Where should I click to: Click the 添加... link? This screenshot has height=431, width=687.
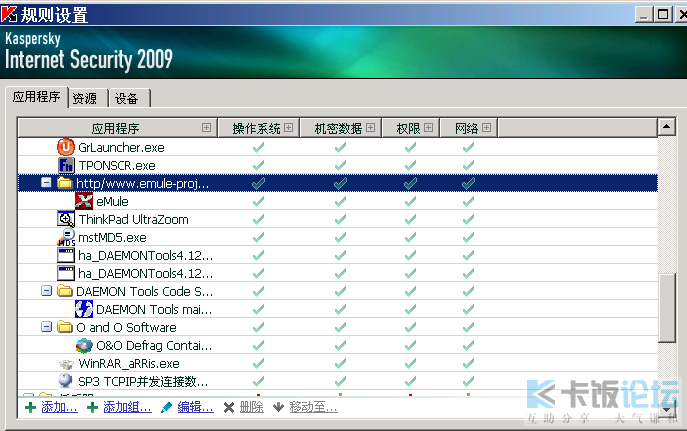pos(59,407)
